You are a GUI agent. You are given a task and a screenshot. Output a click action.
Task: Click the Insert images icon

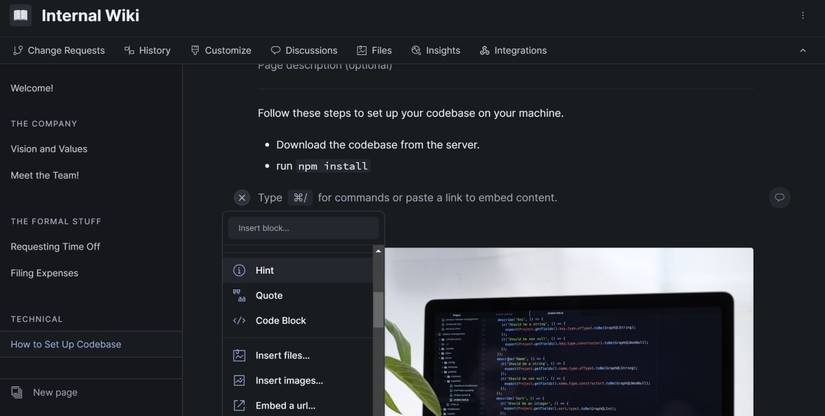(239, 381)
